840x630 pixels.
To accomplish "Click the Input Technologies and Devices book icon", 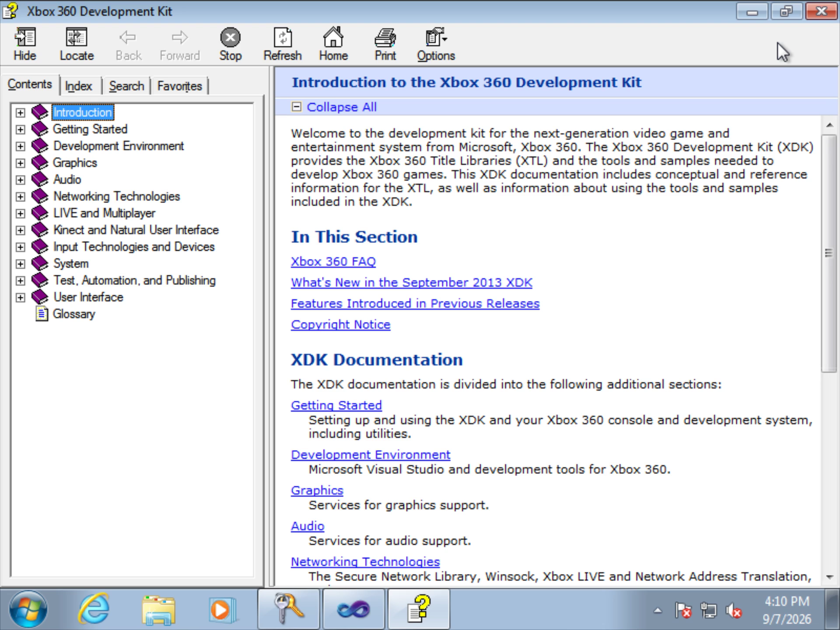I will [x=40, y=247].
